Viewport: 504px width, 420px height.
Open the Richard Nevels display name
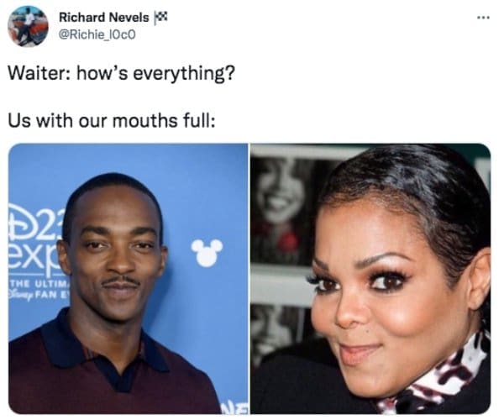click(x=104, y=18)
